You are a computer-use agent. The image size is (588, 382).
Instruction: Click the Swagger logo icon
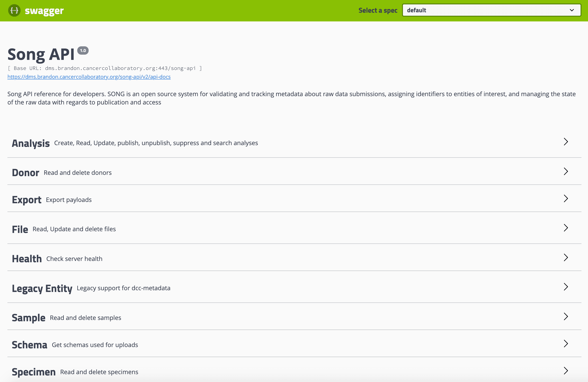[14, 10]
